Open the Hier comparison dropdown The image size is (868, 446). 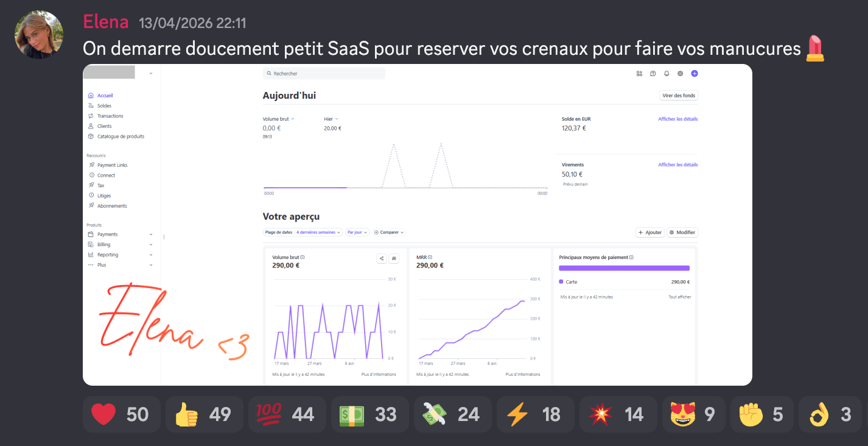point(331,119)
